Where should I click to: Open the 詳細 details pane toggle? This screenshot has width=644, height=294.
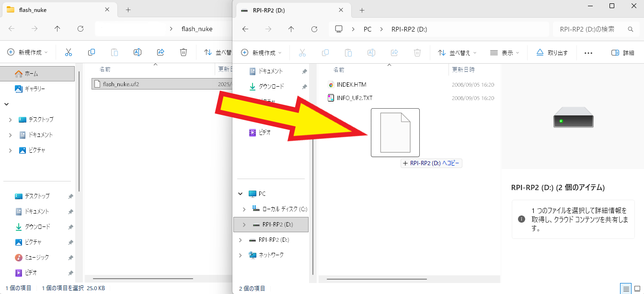coord(622,53)
